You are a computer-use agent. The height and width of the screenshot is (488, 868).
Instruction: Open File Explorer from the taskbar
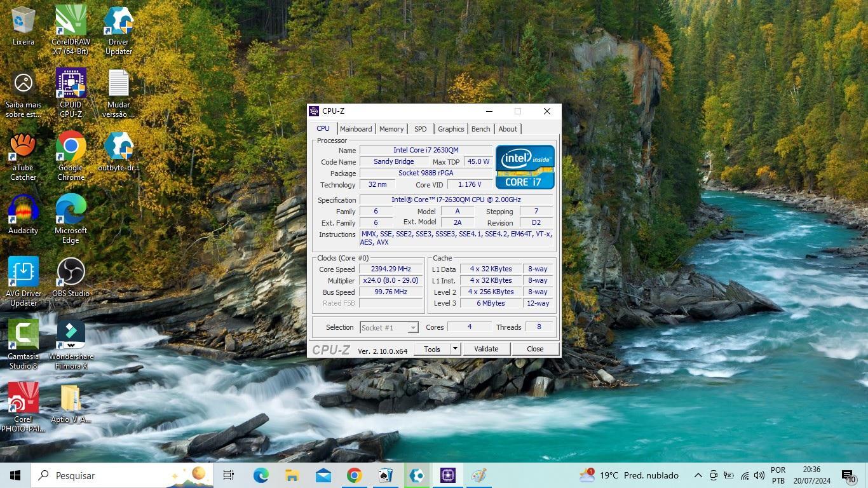pos(292,475)
